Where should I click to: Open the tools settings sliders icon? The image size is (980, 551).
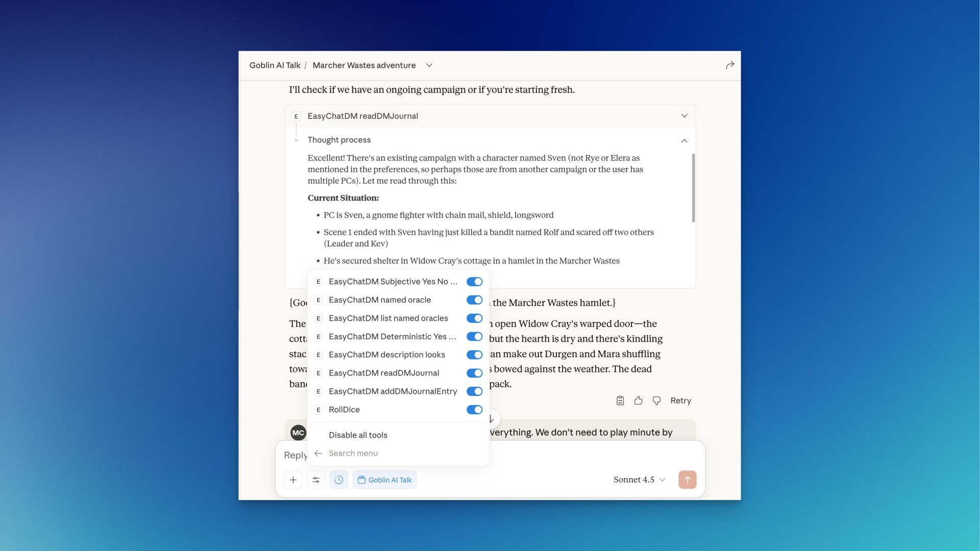316,480
